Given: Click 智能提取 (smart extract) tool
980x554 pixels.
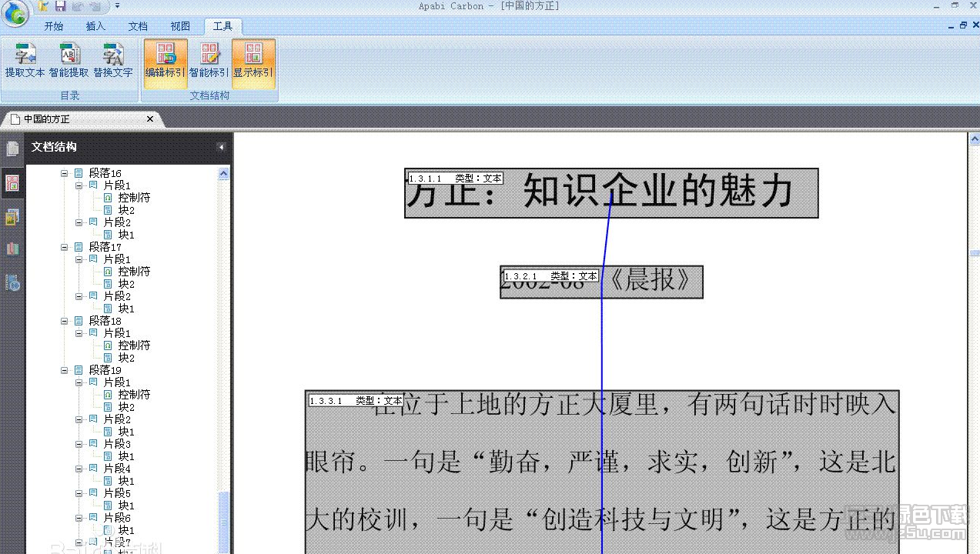Looking at the screenshot, I should point(69,62).
